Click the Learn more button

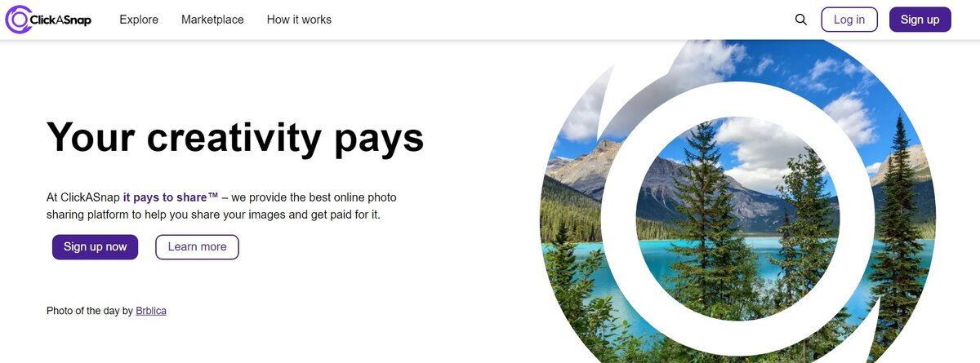pos(197,247)
